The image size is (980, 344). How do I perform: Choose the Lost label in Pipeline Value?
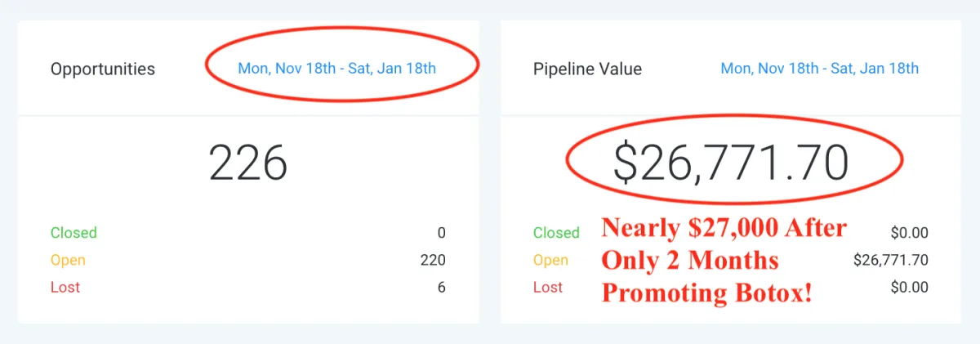pos(548,288)
